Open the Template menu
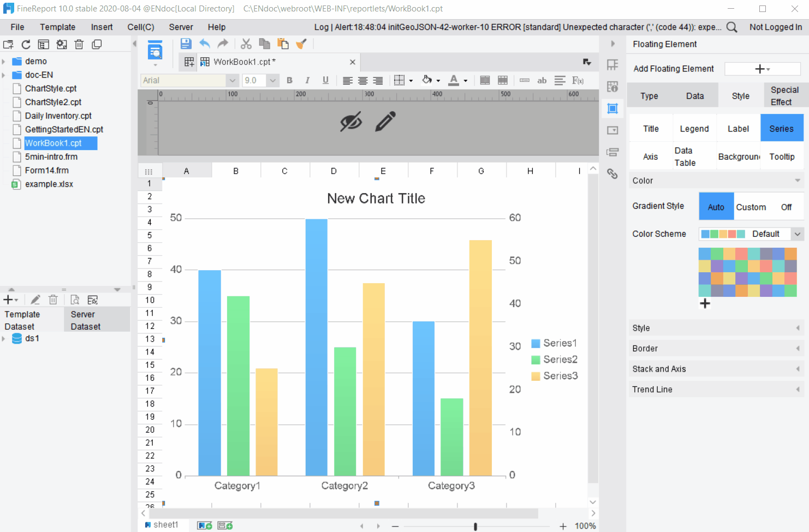Viewport: 809px width, 532px height. pos(57,27)
